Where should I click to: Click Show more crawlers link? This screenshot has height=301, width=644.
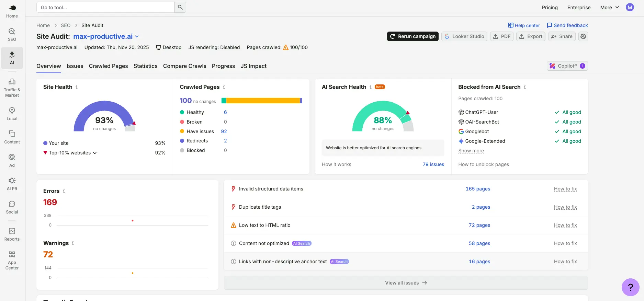(471, 151)
